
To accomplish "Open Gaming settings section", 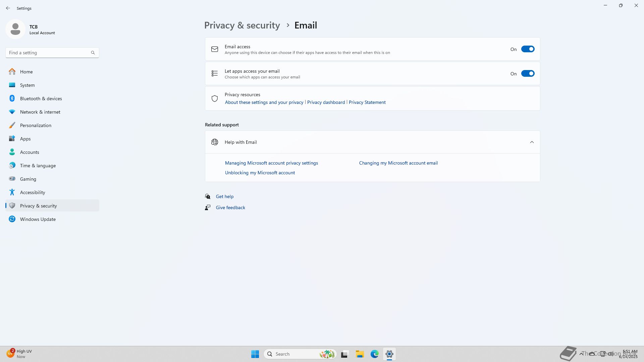I will pos(28,179).
